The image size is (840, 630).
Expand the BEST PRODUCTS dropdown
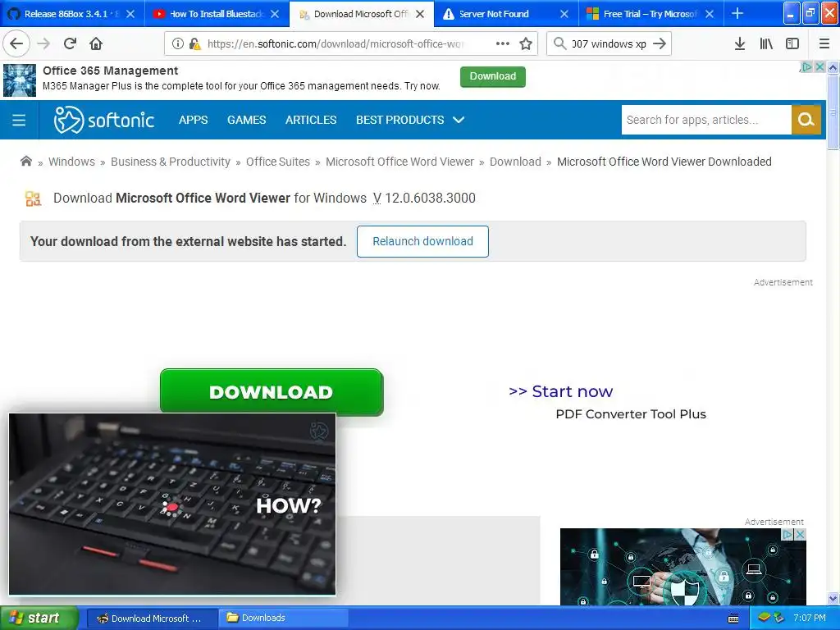410,120
